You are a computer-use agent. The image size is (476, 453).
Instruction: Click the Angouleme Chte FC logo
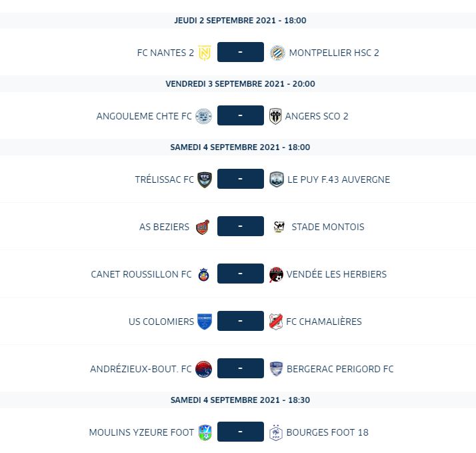(x=203, y=116)
